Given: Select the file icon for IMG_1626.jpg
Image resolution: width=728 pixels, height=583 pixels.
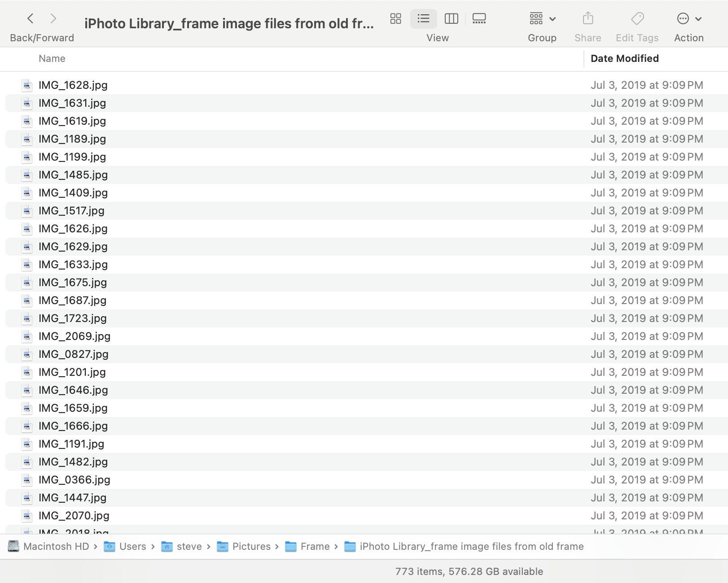Looking at the screenshot, I should [x=27, y=229].
